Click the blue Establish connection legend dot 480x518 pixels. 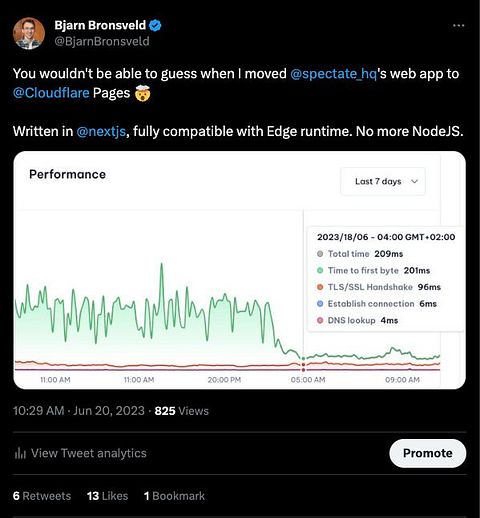click(320, 304)
